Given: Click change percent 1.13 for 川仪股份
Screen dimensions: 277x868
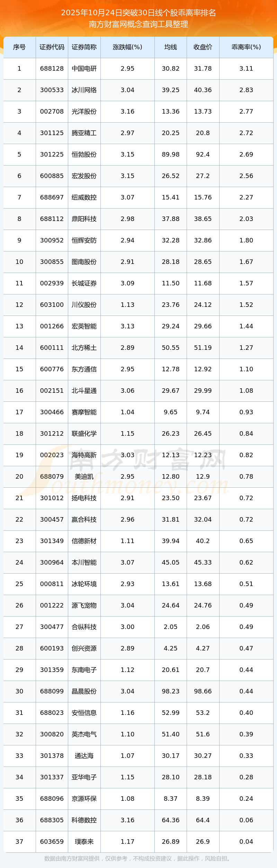Looking at the screenshot, I should 127,305.
